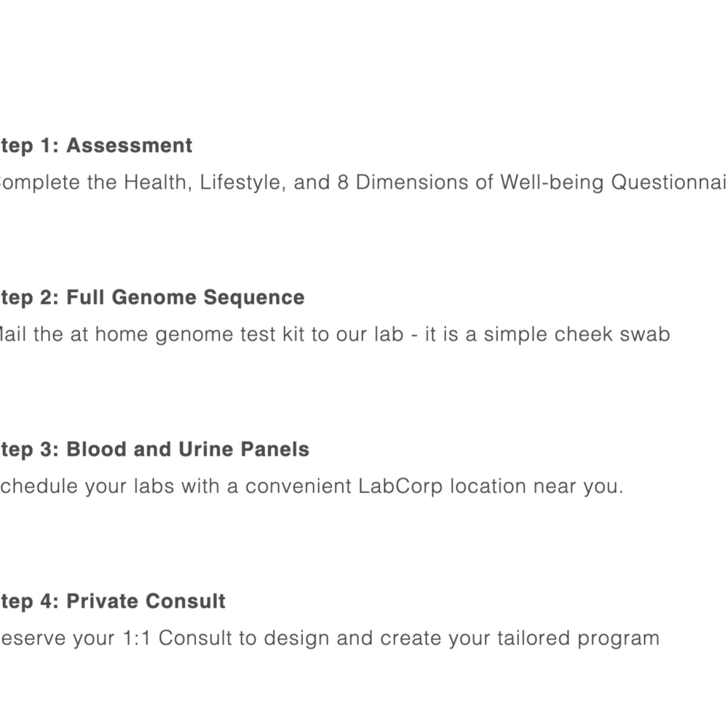
Task: Click the reserve your 1:1 Consult sentence
Action: pos(329,638)
